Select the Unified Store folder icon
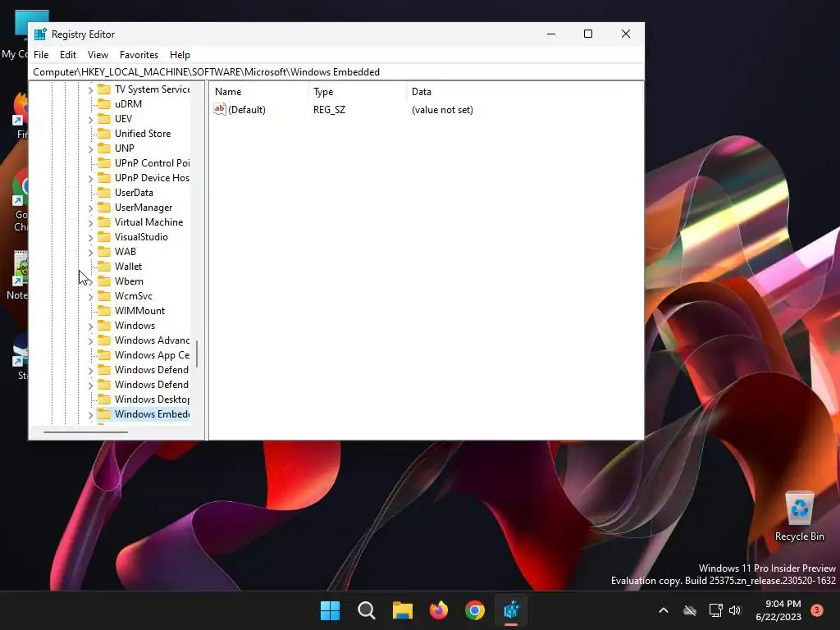The height and width of the screenshot is (630, 840). click(104, 134)
